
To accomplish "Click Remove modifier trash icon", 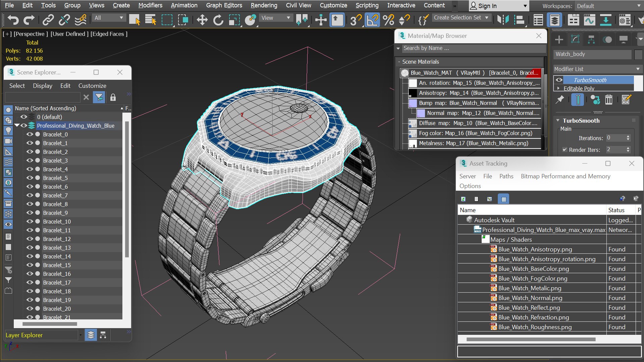I will 609,100.
